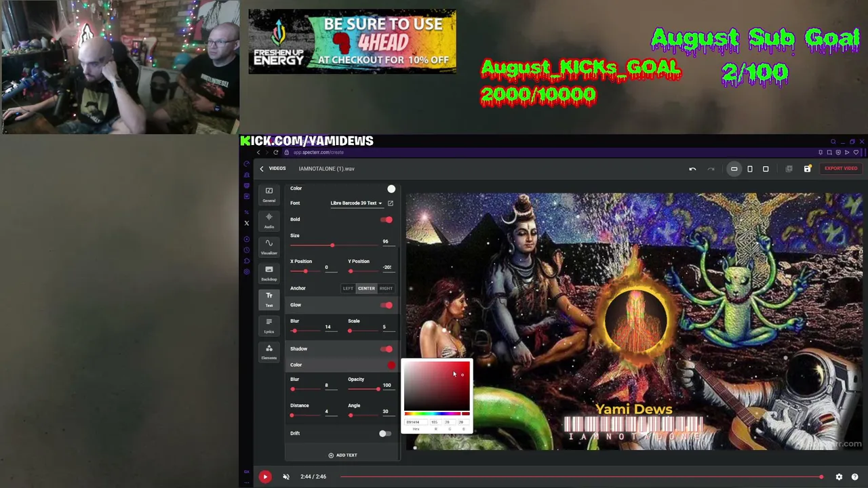The height and width of the screenshot is (488, 868).
Task: Click the browser back arrow
Action: click(258, 152)
